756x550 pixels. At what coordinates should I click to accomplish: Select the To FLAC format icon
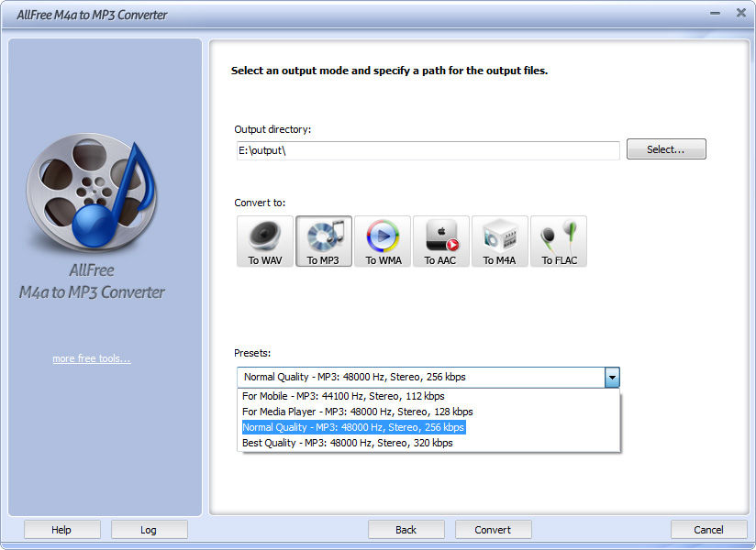click(x=559, y=241)
